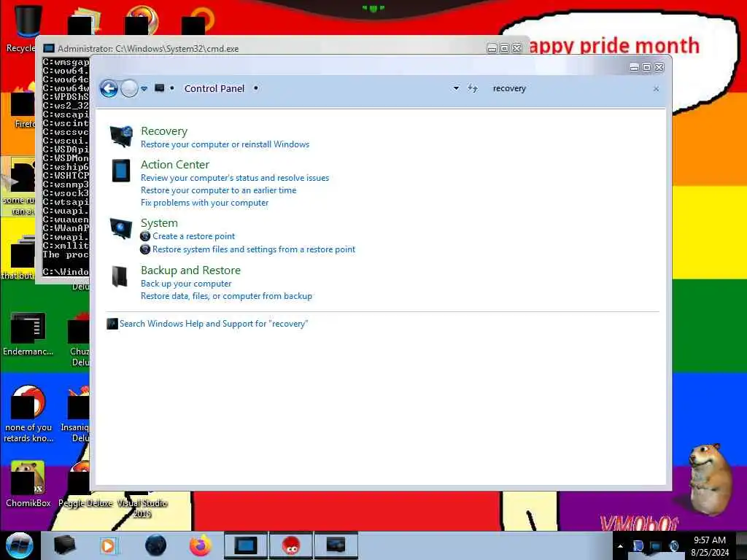This screenshot has height=560, width=747.
Task: Open Create a restore point
Action: (193, 236)
